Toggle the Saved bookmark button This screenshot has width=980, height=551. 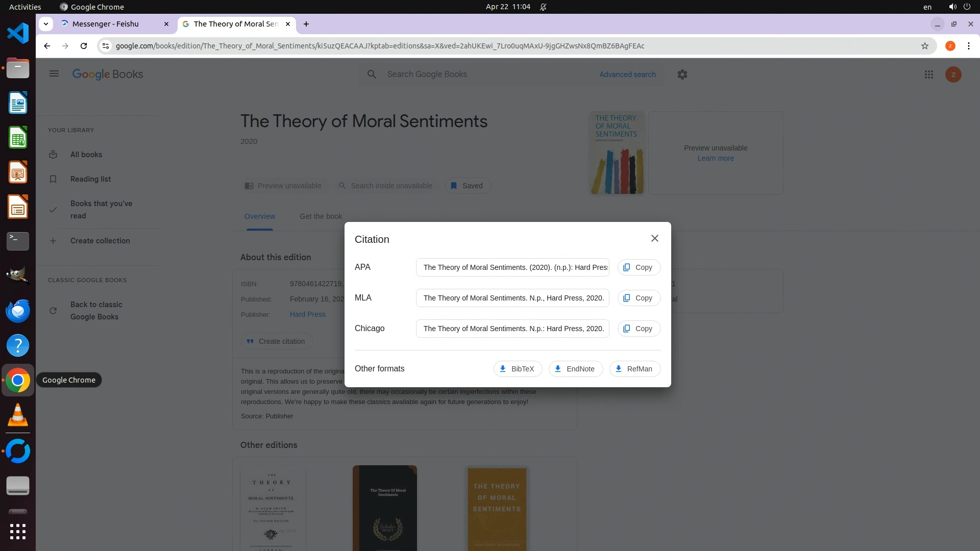(x=467, y=186)
